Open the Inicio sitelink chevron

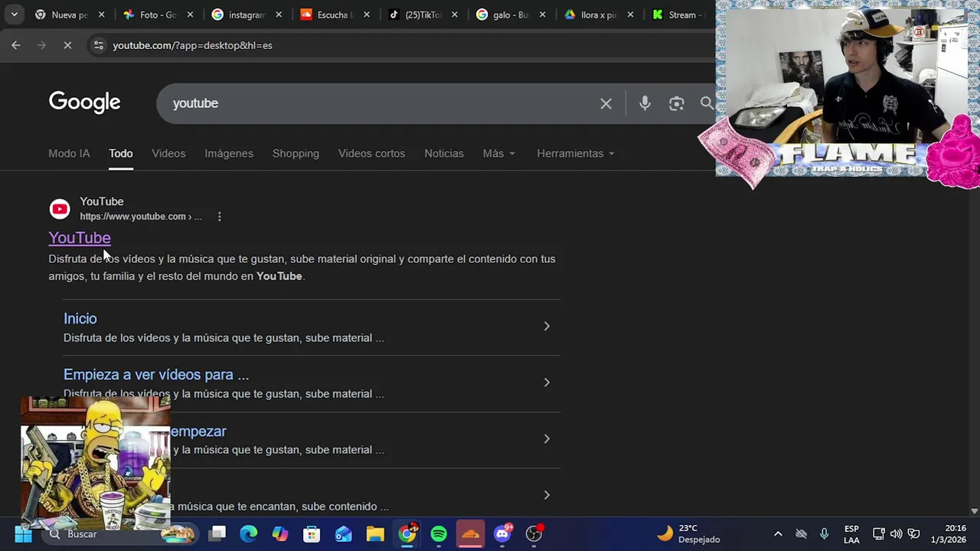[547, 326]
